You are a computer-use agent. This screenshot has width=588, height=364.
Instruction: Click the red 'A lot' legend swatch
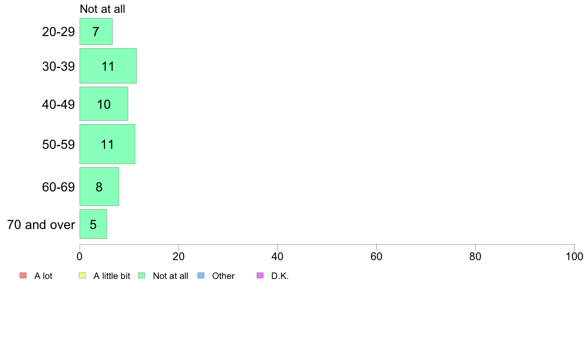point(23,275)
